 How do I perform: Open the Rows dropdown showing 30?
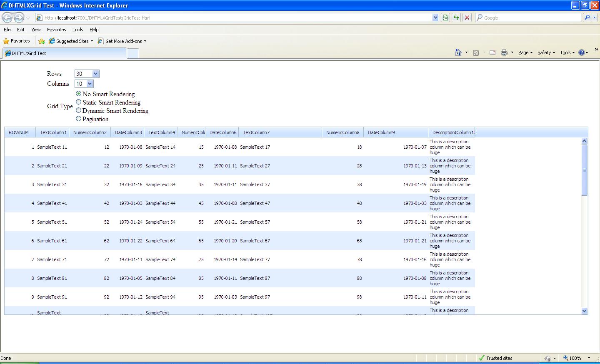[x=87, y=74]
